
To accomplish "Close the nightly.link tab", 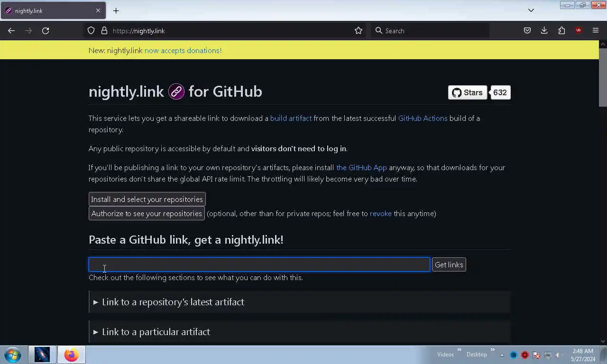I will coord(98,10).
